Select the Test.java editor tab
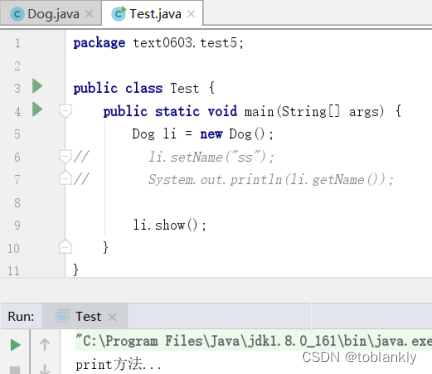Screen dimensions: 432x374 point(153,14)
